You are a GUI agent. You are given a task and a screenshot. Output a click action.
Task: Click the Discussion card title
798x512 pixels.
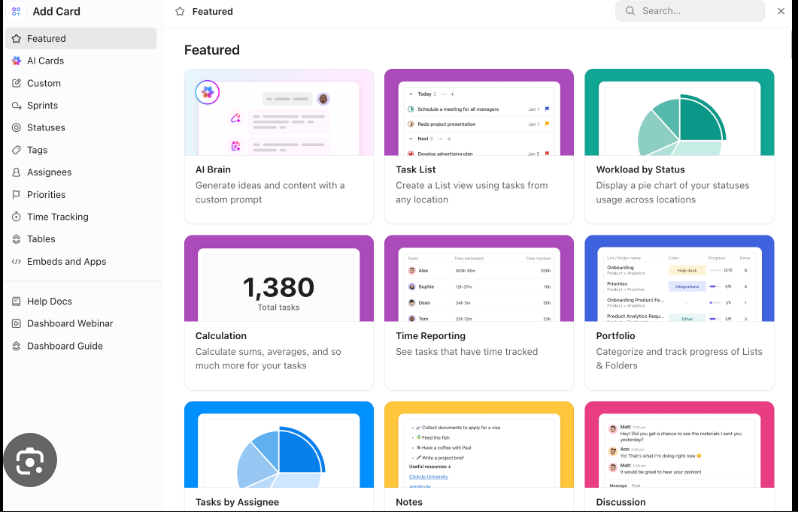click(x=620, y=502)
